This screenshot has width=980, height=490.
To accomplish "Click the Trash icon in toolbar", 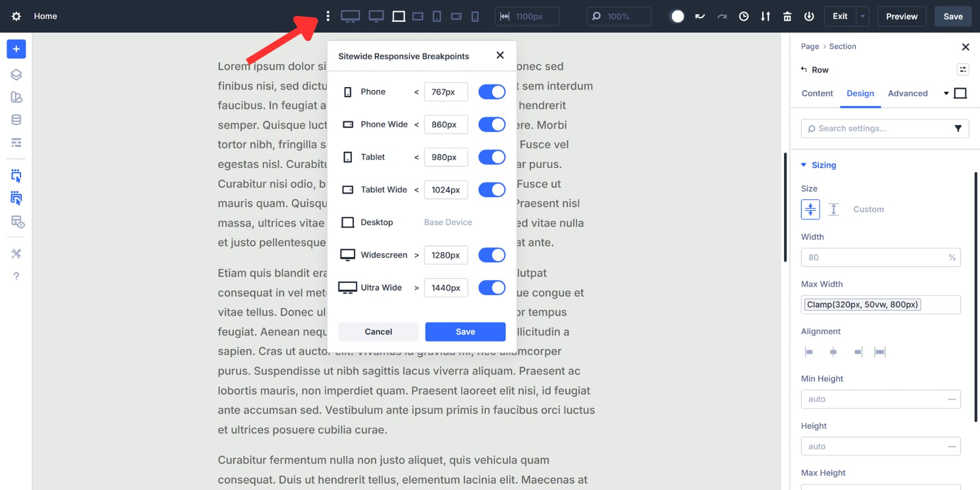I will click(x=787, y=16).
